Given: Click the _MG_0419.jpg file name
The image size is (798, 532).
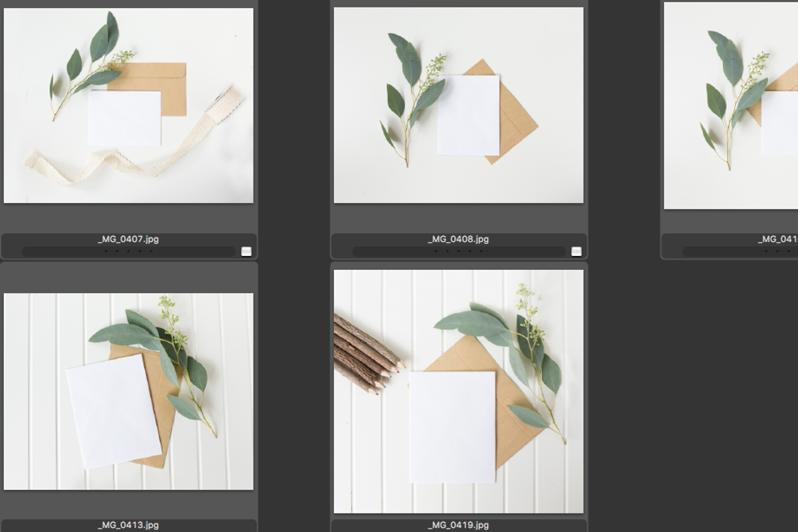Looking at the screenshot, I should coord(459,525).
